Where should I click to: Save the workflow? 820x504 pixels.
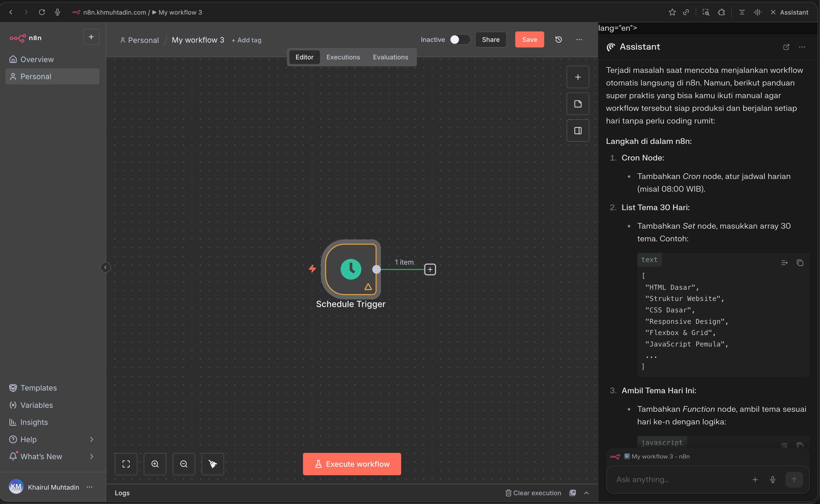529,40
